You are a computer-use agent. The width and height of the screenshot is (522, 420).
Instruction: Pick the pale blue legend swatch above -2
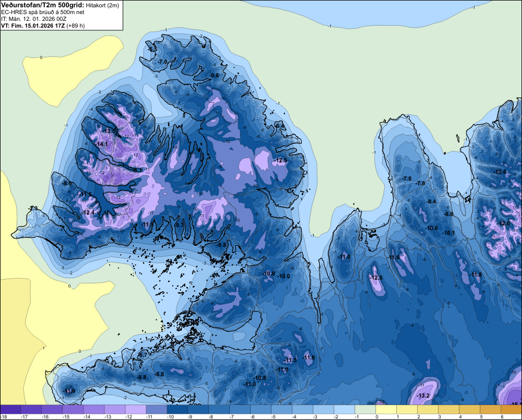(x=344, y=410)
